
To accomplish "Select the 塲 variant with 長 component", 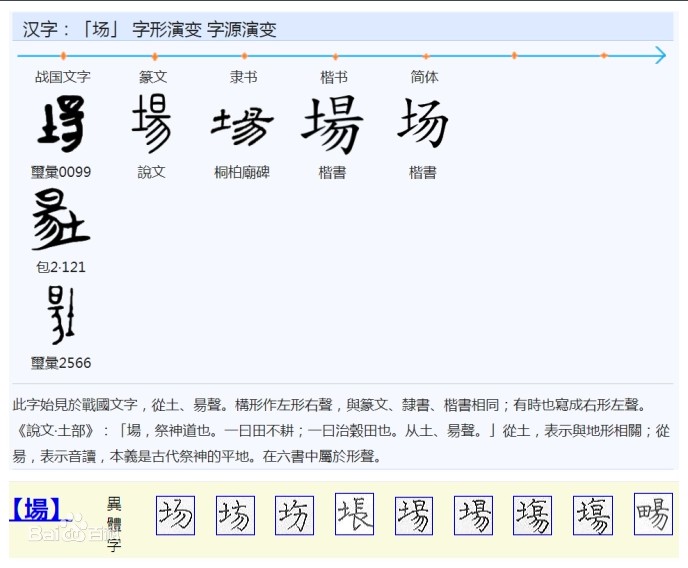I will 355,514.
